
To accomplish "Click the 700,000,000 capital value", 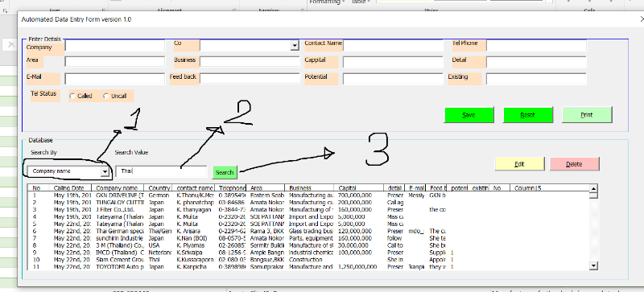I will click(355, 195).
